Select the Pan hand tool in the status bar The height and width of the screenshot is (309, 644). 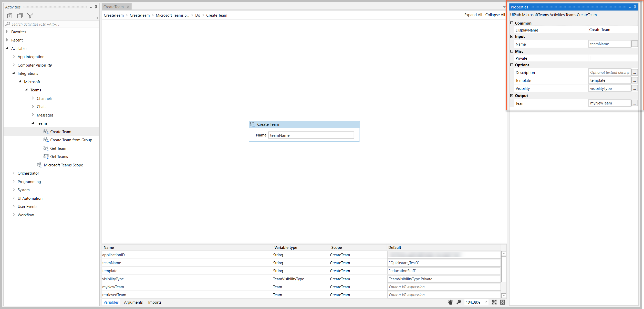450,302
